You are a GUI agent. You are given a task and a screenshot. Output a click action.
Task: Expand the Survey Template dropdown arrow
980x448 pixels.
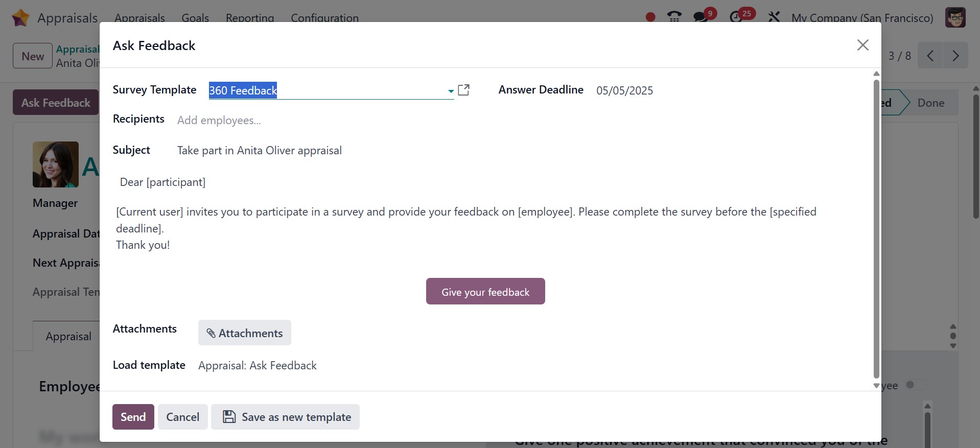[x=451, y=91]
